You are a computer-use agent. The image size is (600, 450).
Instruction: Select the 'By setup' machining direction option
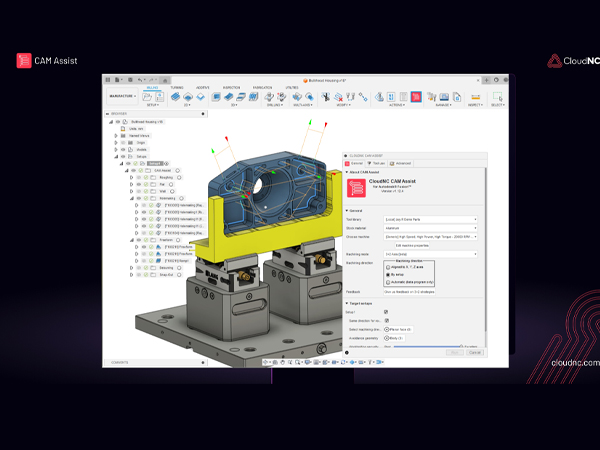tap(388, 274)
